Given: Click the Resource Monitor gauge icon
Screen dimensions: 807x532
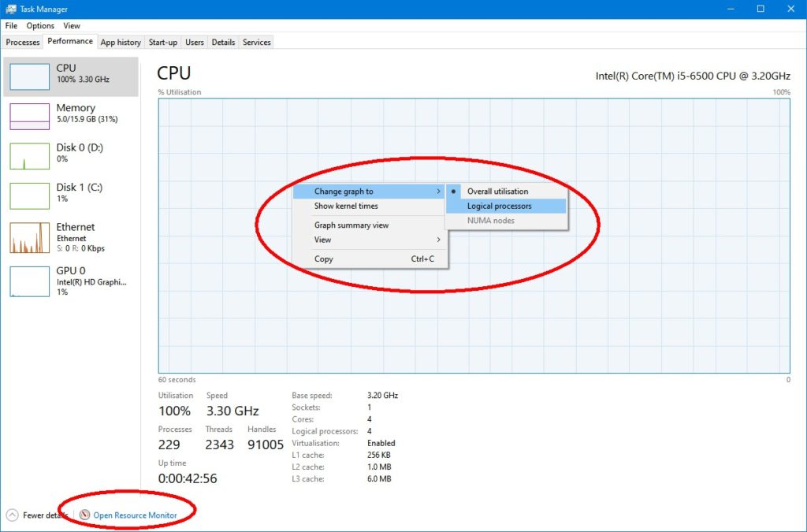Looking at the screenshot, I should [x=85, y=515].
